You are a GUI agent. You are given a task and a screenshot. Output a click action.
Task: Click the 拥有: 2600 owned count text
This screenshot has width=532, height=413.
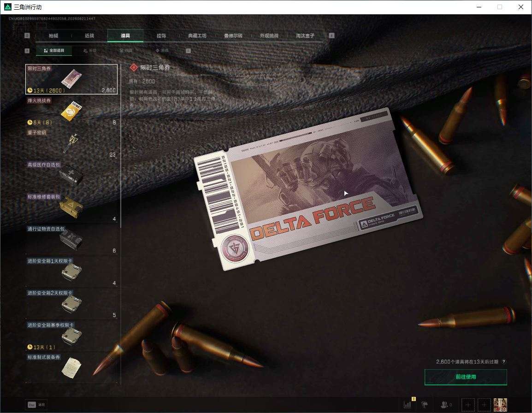(142, 82)
